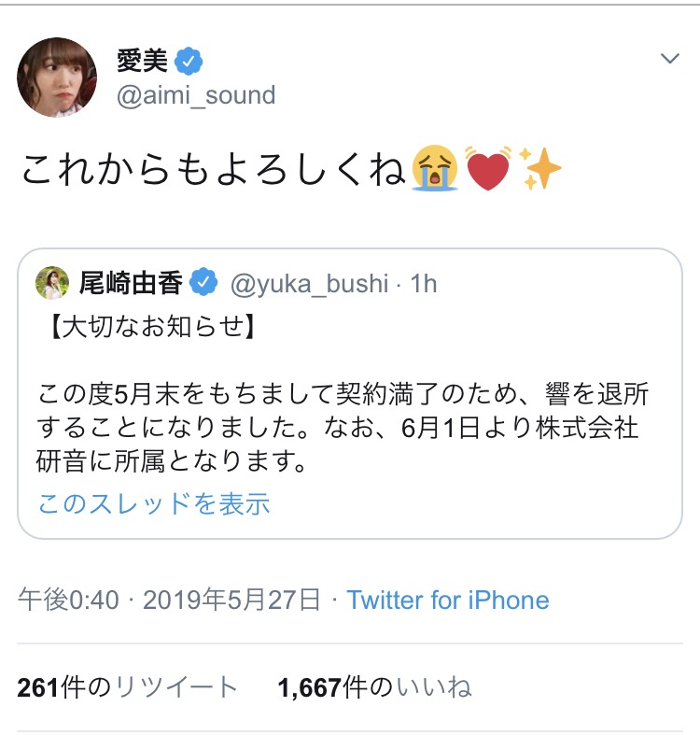Click verified badge beside 尾崎由香
This screenshot has width=700, height=735.
[x=202, y=282]
